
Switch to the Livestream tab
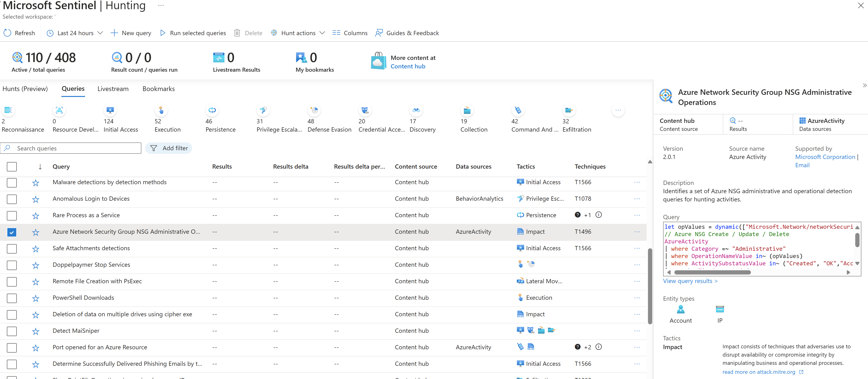coord(113,89)
